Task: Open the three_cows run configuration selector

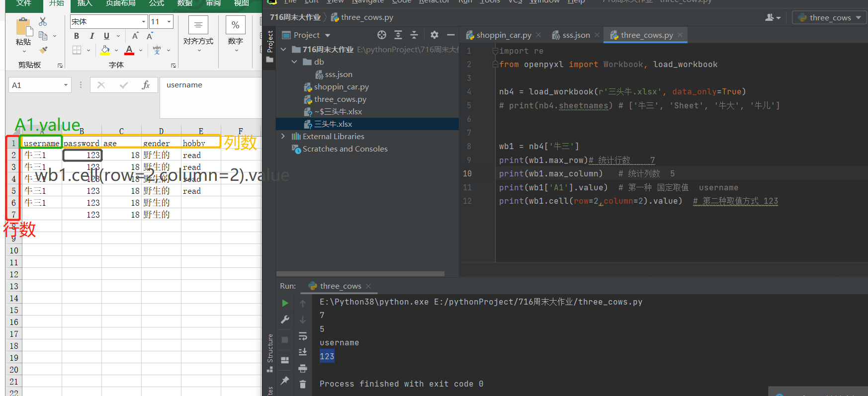Action: 829,18
